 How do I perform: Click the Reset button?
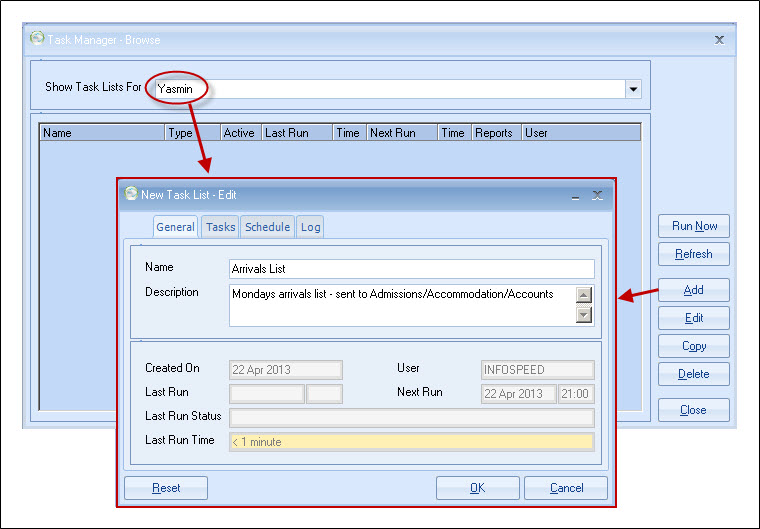click(x=166, y=488)
